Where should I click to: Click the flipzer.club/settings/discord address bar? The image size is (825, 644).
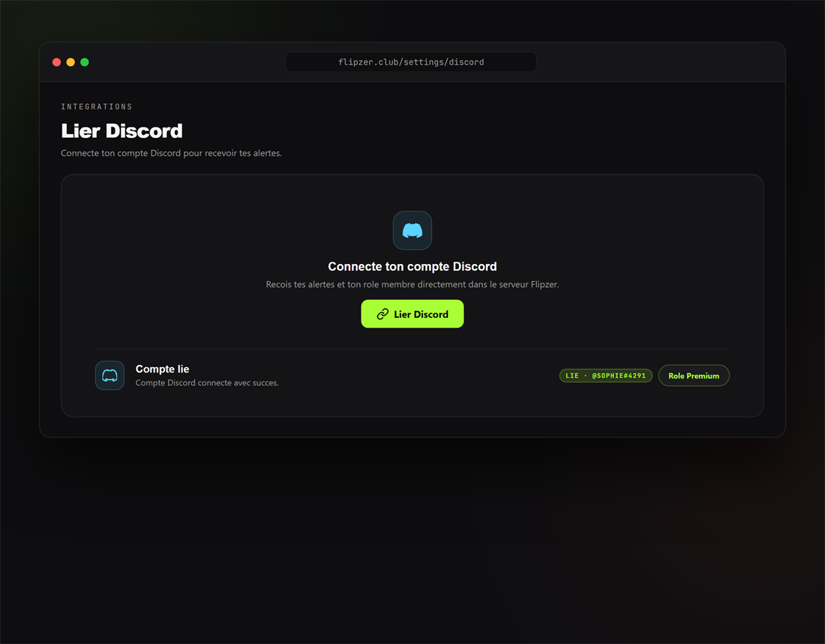[x=411, y=62]
